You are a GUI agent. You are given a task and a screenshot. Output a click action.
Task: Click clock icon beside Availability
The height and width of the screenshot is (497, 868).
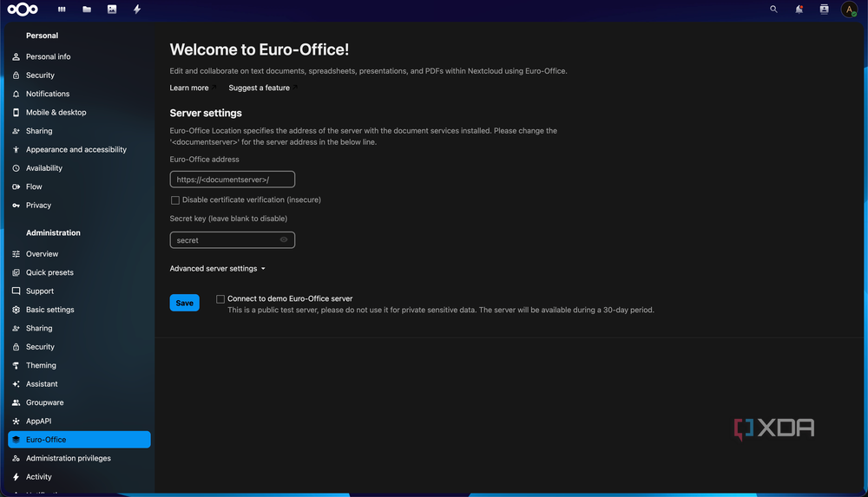pyautogui.click(x=16, y=168)
